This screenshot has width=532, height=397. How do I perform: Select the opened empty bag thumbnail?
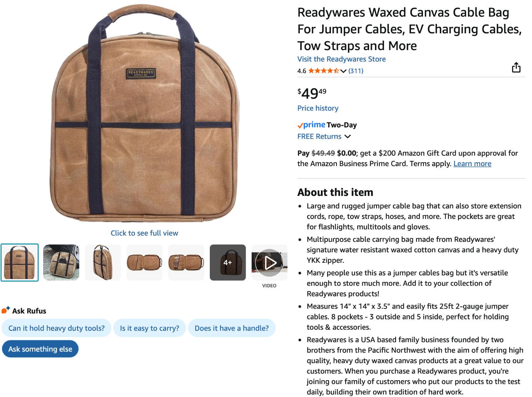[145, 262]
